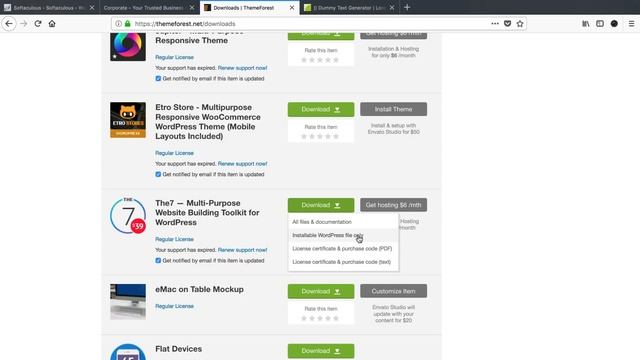Click Install Theme button for Etro Store
Viewport: 640px width, 360px height.
pos(393,109)
